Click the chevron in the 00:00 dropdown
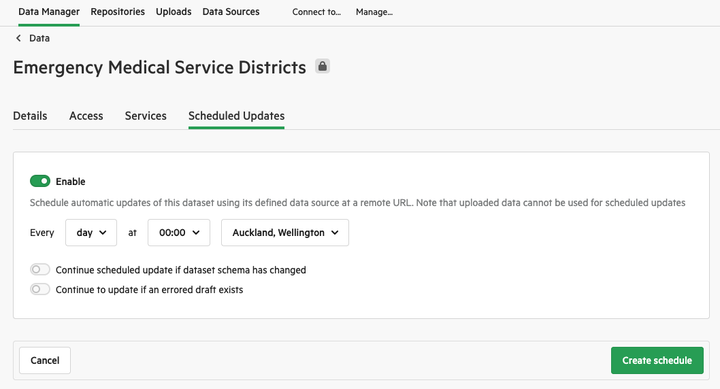This screenshot has width=720, height=389. pyautogui.click(x=196, y=232)
